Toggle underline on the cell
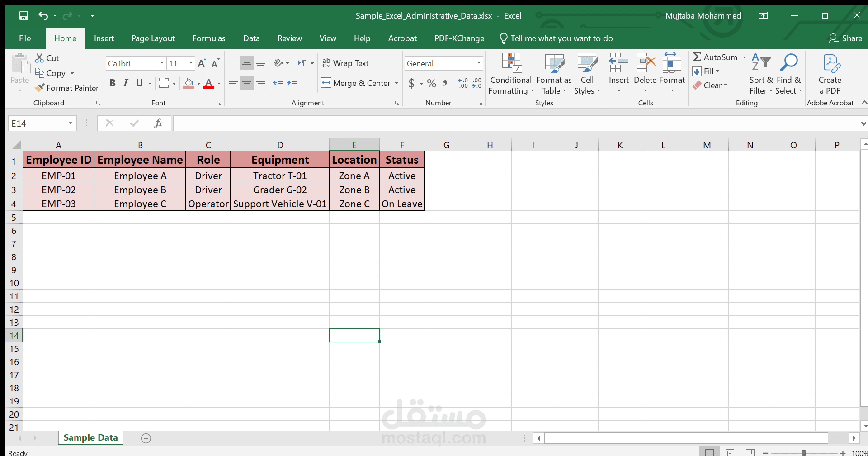The width and height of the screenshot is (868, 456). pyautogui.click(x=139, y=83)
